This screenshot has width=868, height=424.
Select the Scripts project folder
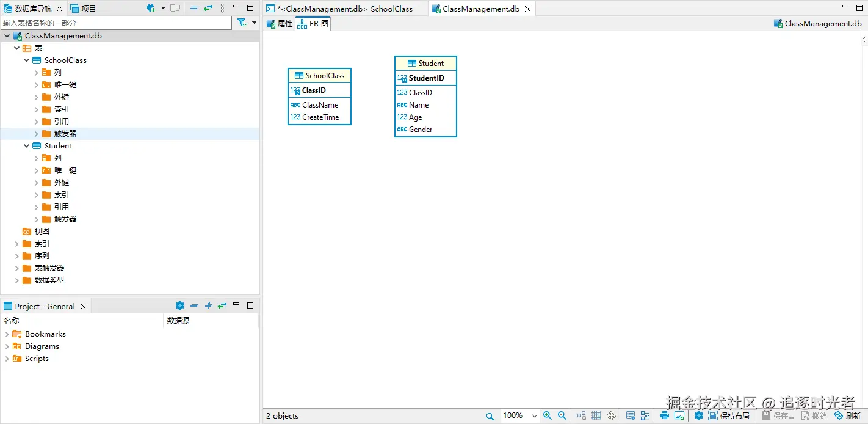[37, 358]
